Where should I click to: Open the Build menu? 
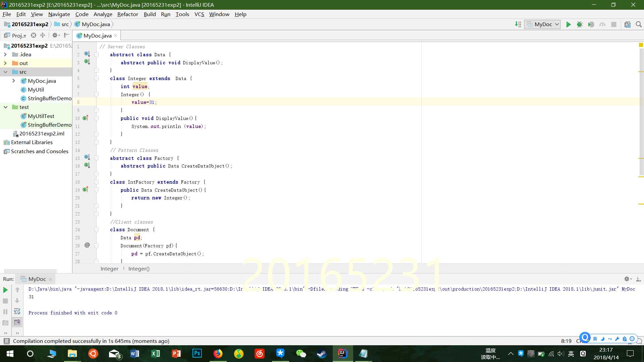pyautogui.click(x=150, y=14)
